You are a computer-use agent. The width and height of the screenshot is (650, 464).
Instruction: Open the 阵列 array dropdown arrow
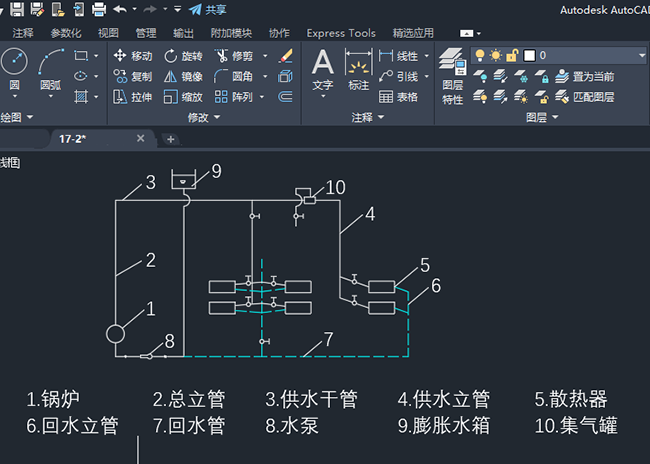pyautogui.click(x=262, y=97)
